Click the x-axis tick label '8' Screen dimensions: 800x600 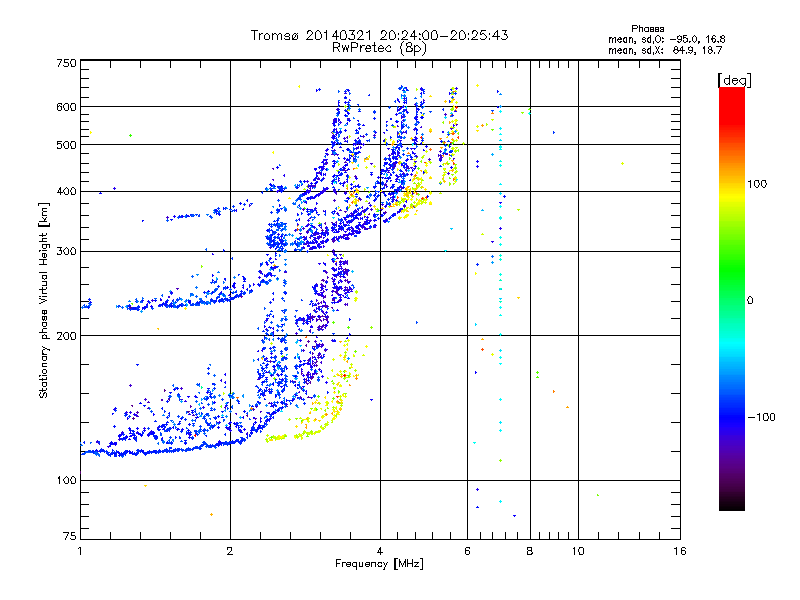pyautogui.click(x=530, y=551)
